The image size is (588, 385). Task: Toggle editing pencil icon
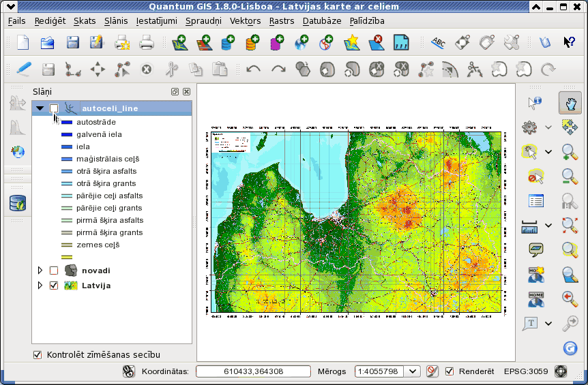pyautogui.click(x=24, y=70)
